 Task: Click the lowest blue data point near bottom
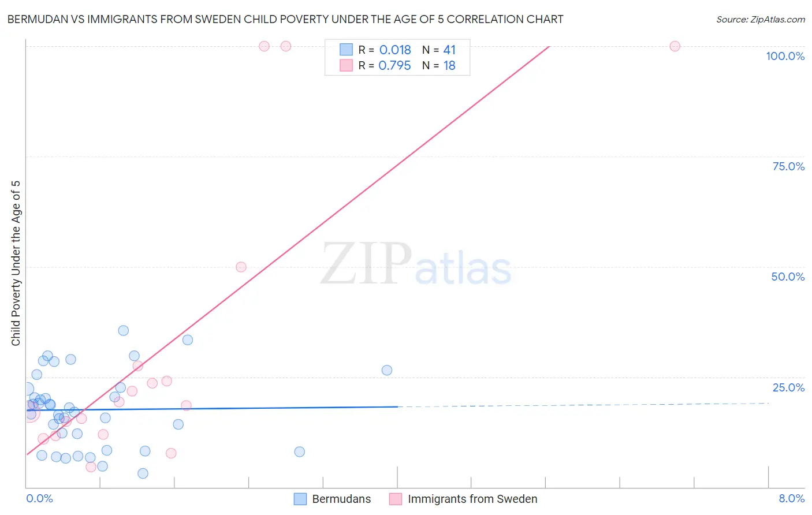[143, 473]
